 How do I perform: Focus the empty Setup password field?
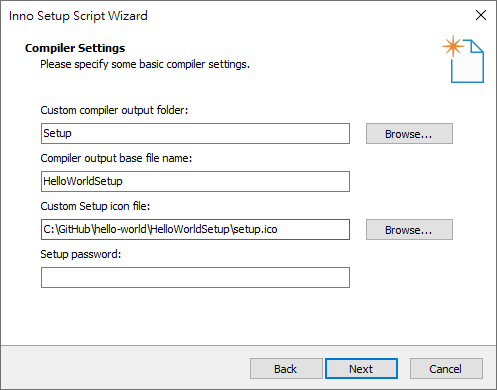point(195,277)
